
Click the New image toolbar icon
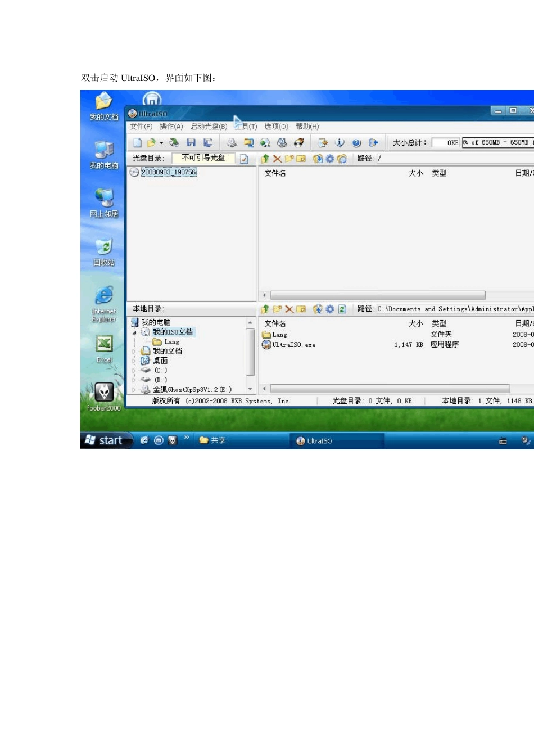coord(137,143)
